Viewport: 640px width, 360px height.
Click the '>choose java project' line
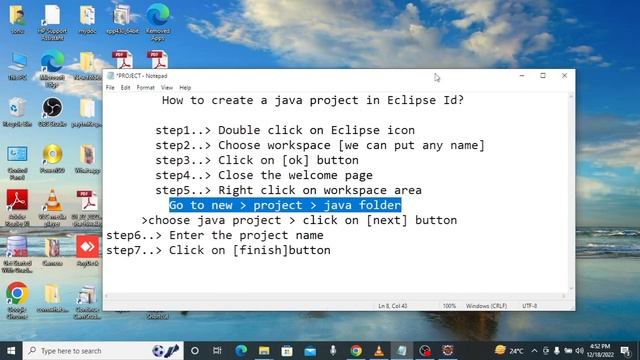click(299, 220)
